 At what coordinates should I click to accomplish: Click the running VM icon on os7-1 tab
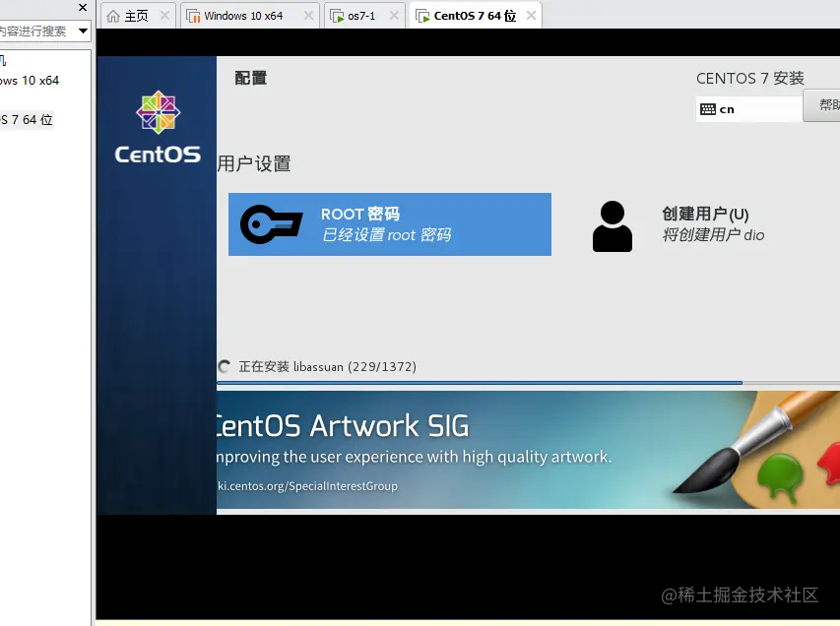pyautogui.click(x=337, y=16)
